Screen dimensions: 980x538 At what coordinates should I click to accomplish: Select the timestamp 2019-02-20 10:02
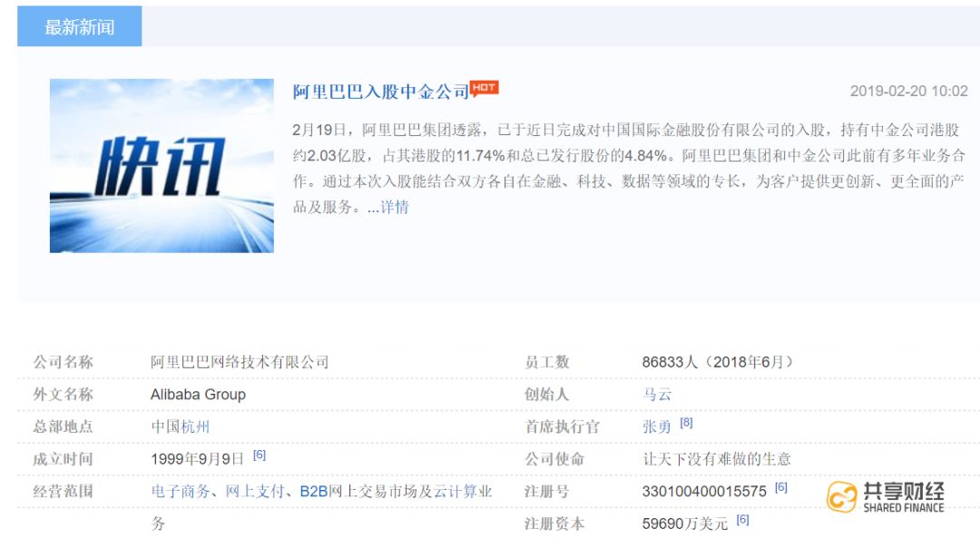click(x=908, y=92)
